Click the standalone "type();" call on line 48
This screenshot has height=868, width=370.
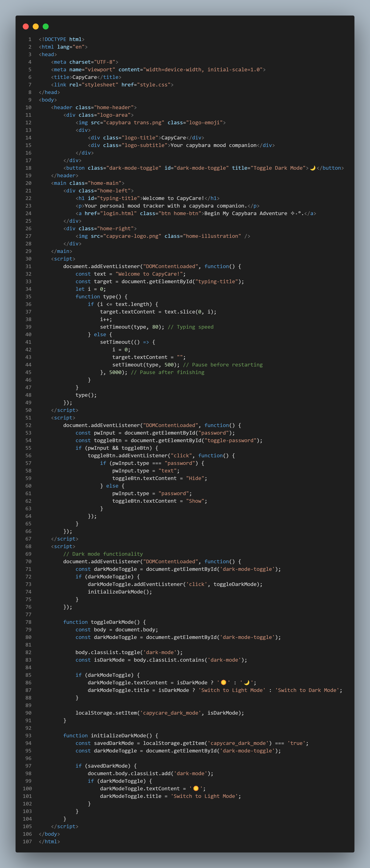(x=86, y=395)
